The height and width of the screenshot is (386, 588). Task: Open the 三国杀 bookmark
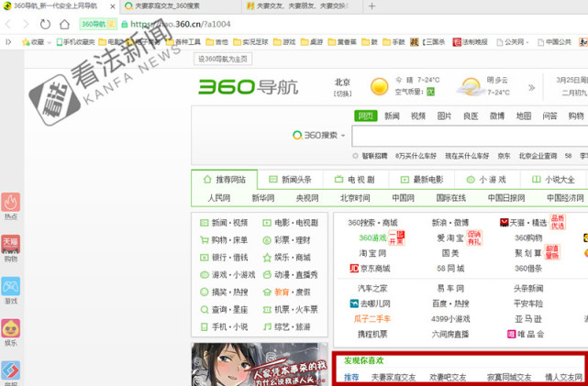click(427, 42)
